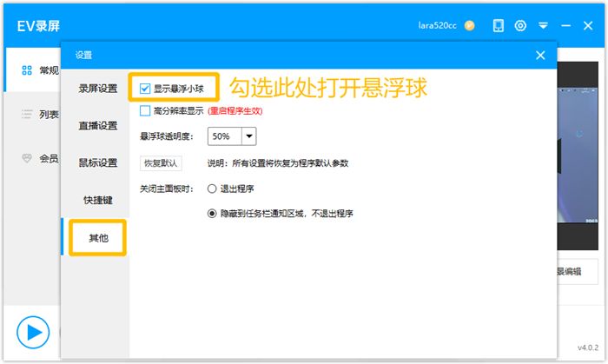Click the gold VIP badge beside lara520cc
Screen dimensions: 608x364
(469, 25)
